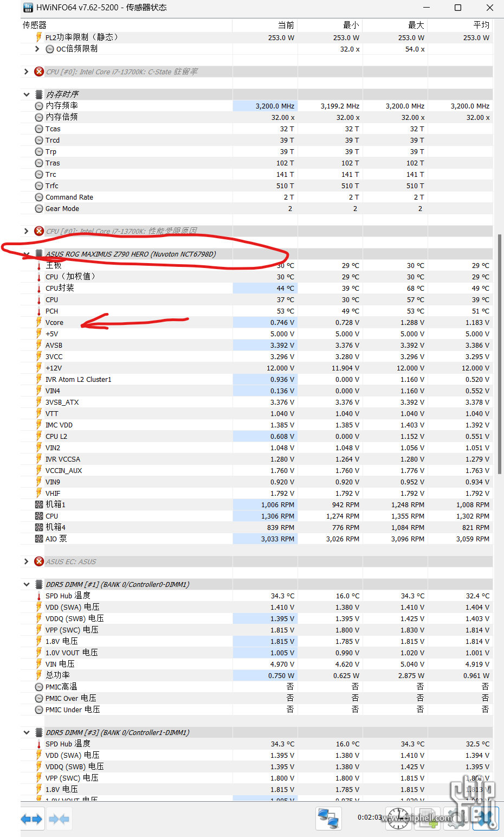Click red X icon on 性能受限原因 row
The image size is (504, 837).
pos(39,231)
